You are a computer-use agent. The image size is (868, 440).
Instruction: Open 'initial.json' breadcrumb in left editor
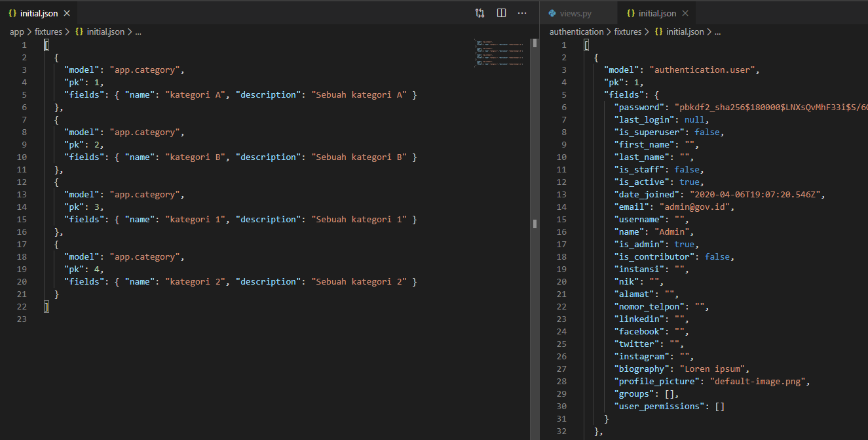click(105, 31)
